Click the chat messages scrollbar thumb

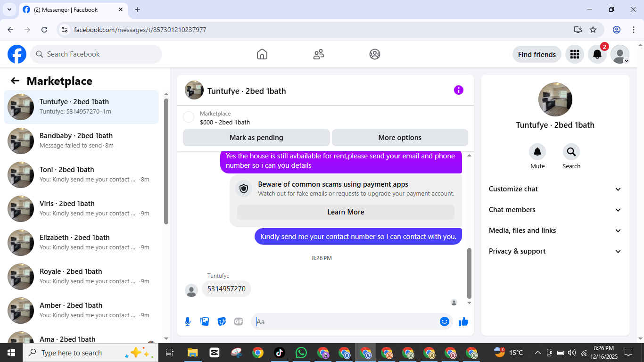pos(469,273)
